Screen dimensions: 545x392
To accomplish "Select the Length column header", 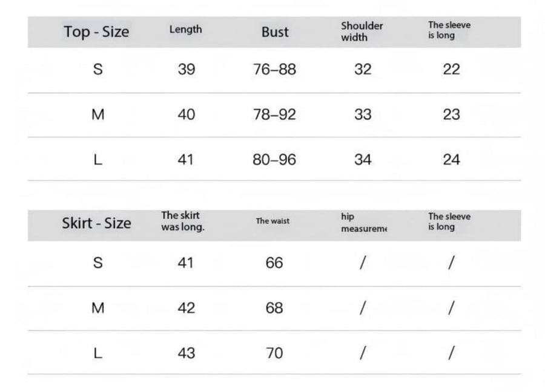I will pos(186,30).
